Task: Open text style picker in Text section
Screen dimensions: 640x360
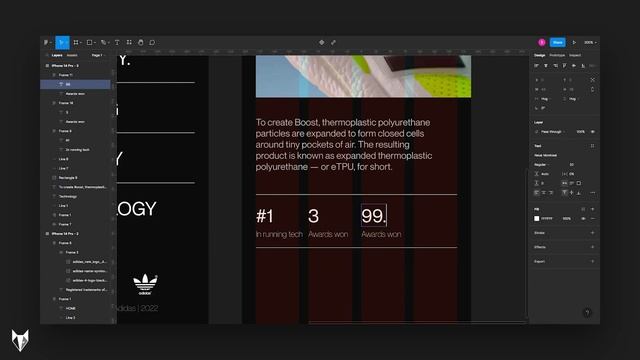Action: point(593,146)
